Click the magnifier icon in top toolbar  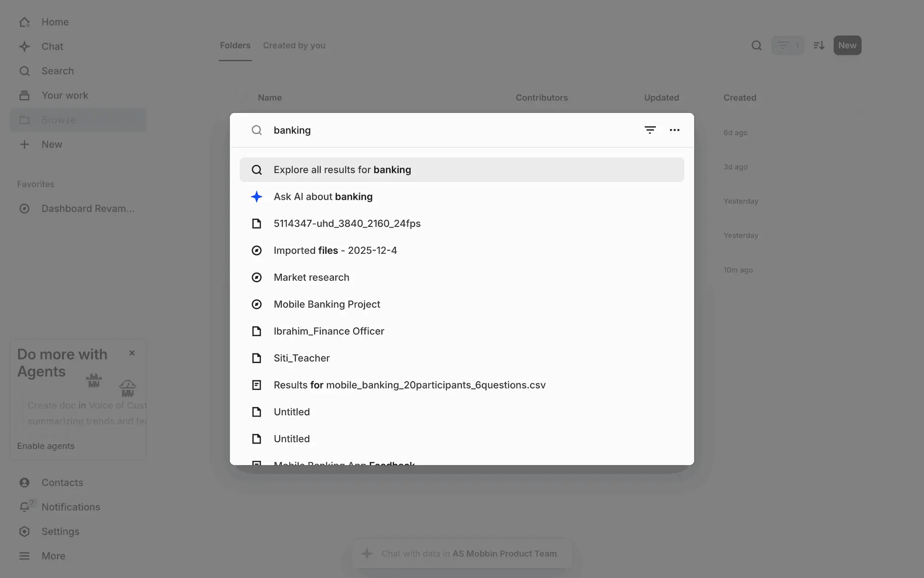tap(757, 45)
